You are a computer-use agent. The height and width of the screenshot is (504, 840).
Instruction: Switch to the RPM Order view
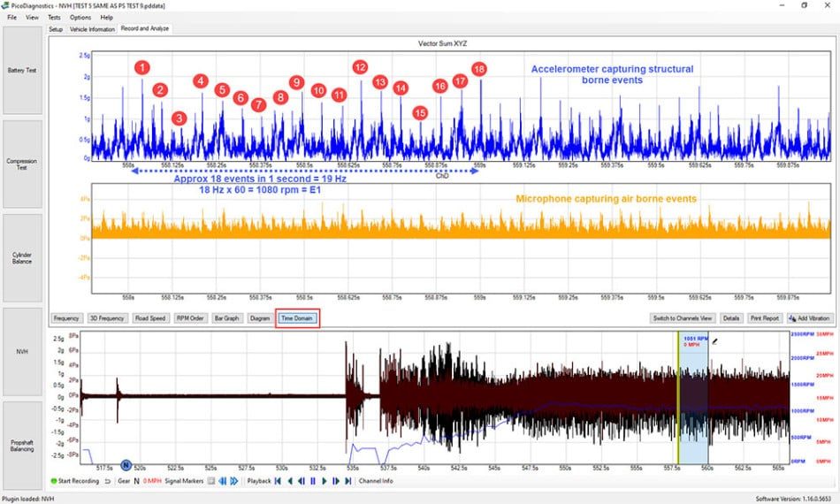point(190,318)
